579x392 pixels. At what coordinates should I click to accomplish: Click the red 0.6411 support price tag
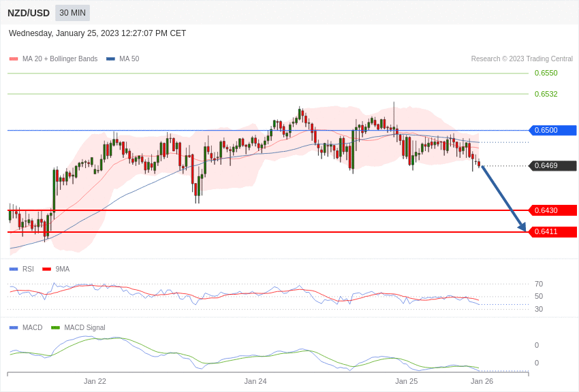coord(552,232)
